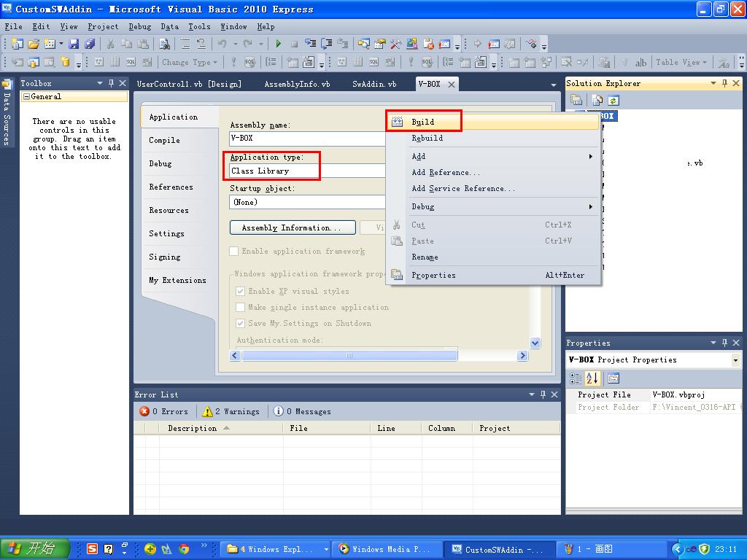Image resolution: width=747 pixels, height=560 pixels.
Task: Click the Assembly name input field
Action: (x=307, y=138)
